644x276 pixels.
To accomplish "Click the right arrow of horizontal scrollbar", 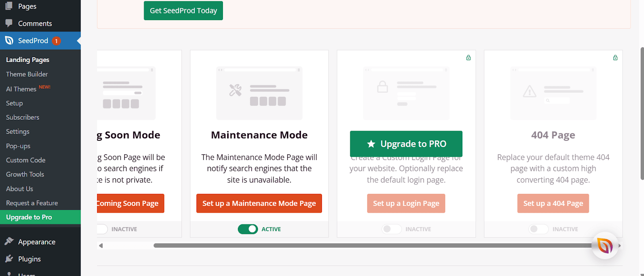I will point(620,245).
